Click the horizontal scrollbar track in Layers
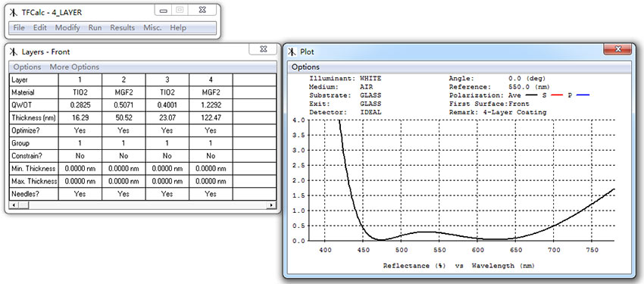 pyautogui.click(x=142, y=204)
